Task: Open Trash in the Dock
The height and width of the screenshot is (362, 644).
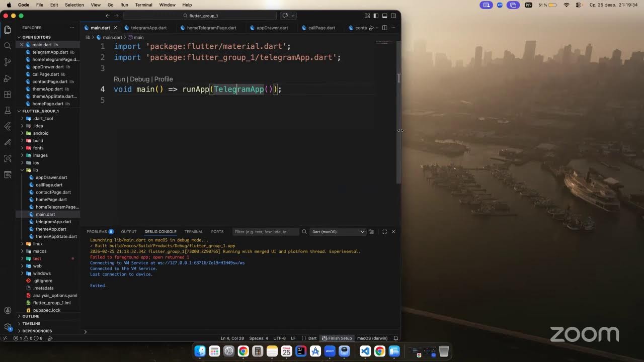Action: tap(444, 351)
